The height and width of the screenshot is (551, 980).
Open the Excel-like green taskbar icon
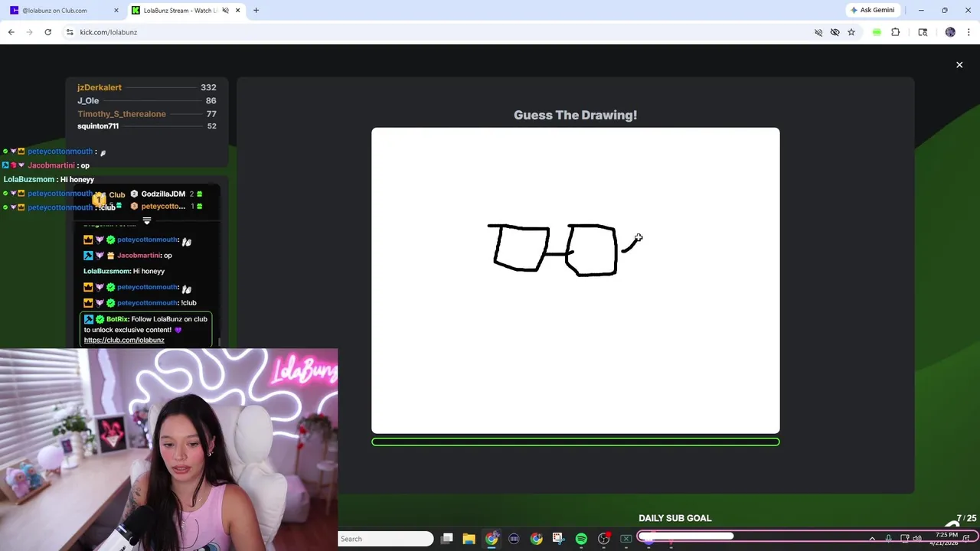pos(626,539)
